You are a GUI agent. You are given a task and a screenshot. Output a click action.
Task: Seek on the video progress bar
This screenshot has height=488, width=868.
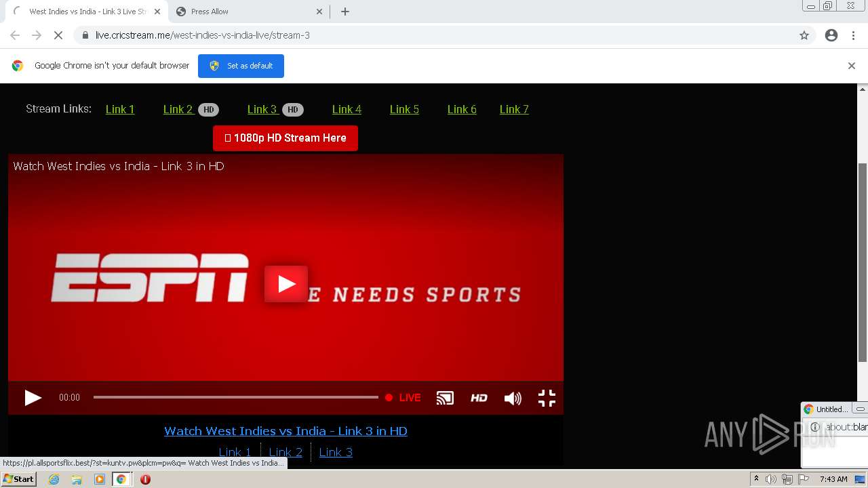coord(235,397)
